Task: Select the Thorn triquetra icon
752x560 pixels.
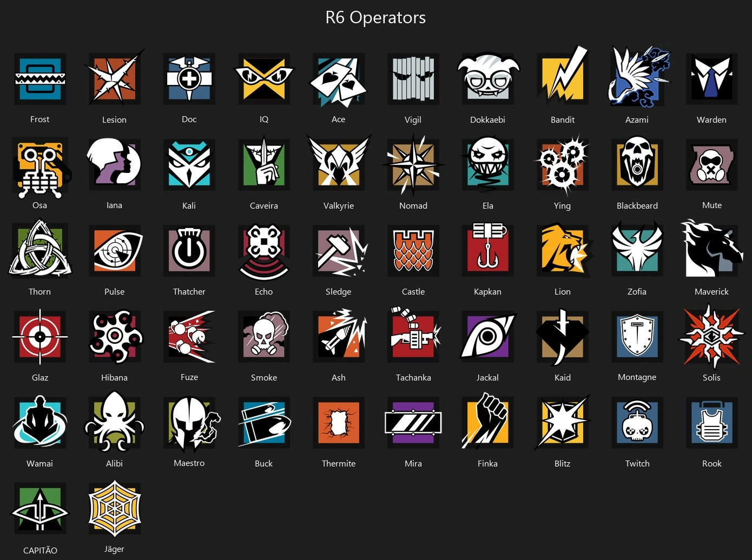Action: (x=40, y=249)
